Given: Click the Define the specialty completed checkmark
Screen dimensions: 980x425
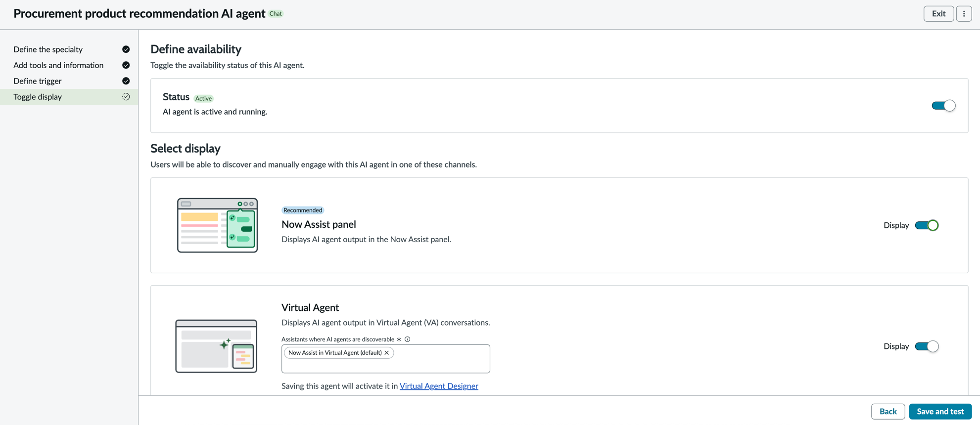Looking at the screenshot, I should coord(126,49).
